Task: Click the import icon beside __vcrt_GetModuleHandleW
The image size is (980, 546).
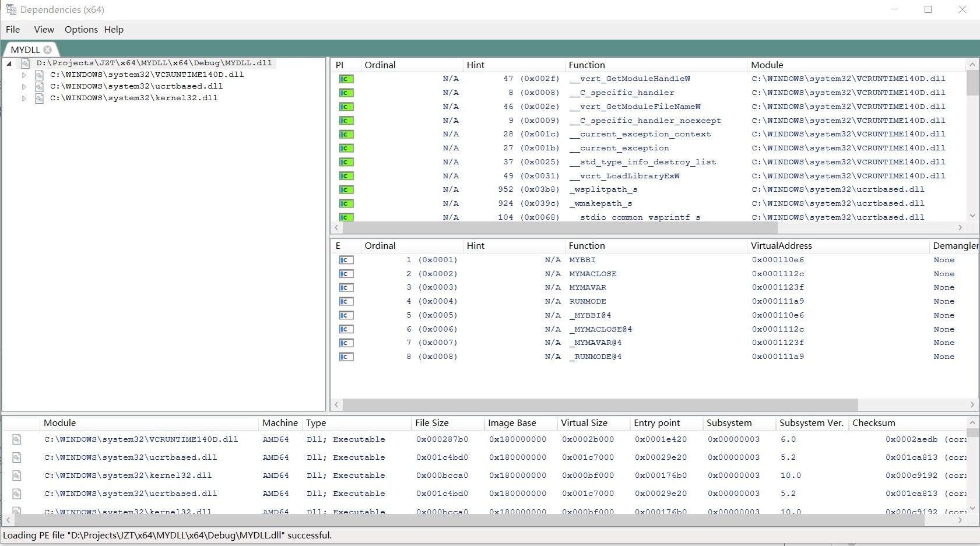Action: pyautogui.click(x=346, y=79)
